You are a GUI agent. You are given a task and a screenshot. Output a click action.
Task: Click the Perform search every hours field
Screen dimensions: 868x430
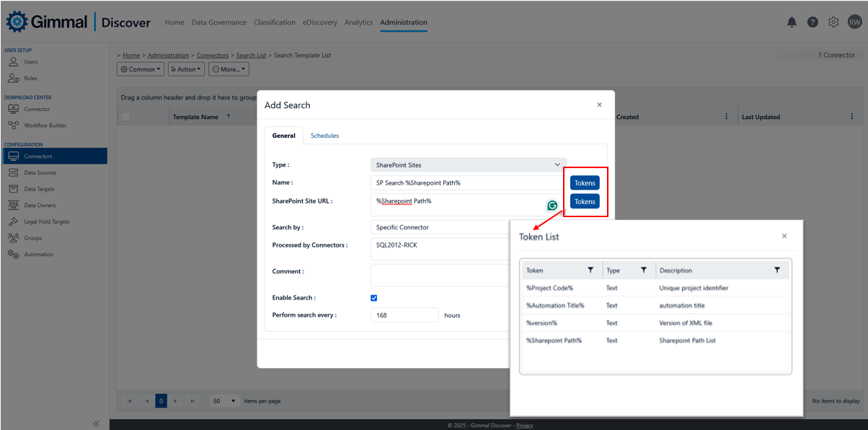404,315
